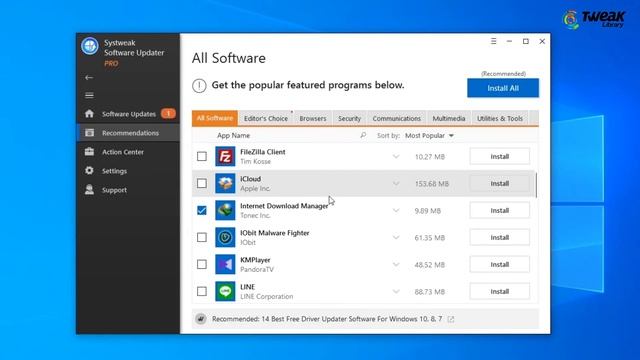Open Settings in sidebar
This screenshot has width=640, height=360.
pyautogui.click(x=114, y=171)
